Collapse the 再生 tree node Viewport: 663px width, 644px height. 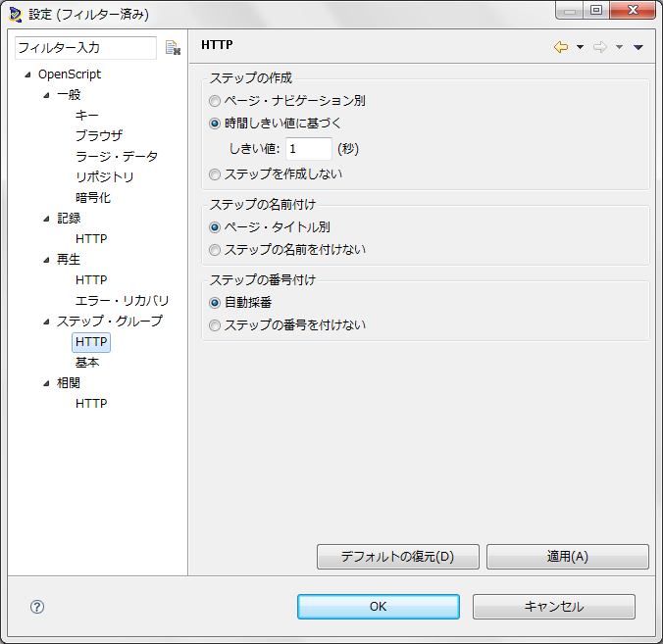(x=46, y=261)
